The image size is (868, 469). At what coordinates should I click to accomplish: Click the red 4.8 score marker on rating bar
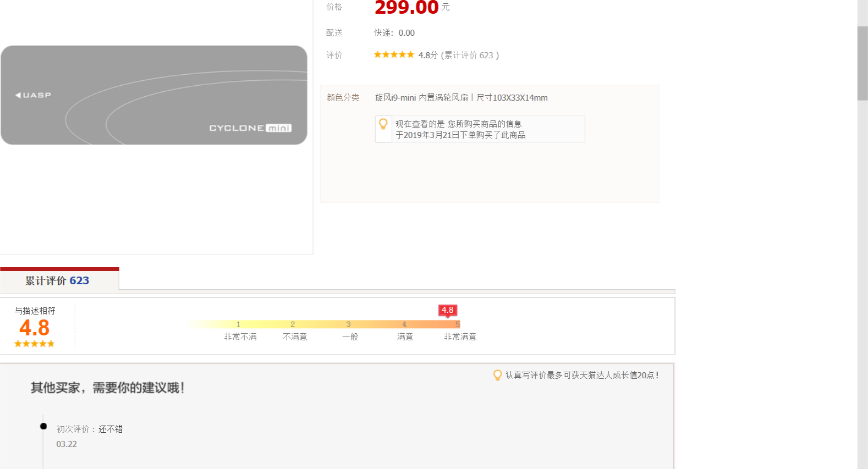[448, 311]
